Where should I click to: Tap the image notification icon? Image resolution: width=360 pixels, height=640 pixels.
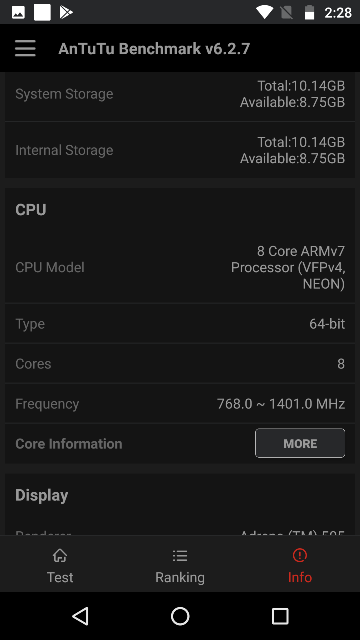18,13
